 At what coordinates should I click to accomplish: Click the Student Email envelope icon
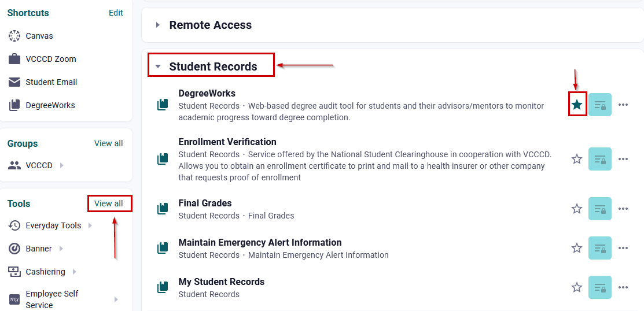click(14, 82)
